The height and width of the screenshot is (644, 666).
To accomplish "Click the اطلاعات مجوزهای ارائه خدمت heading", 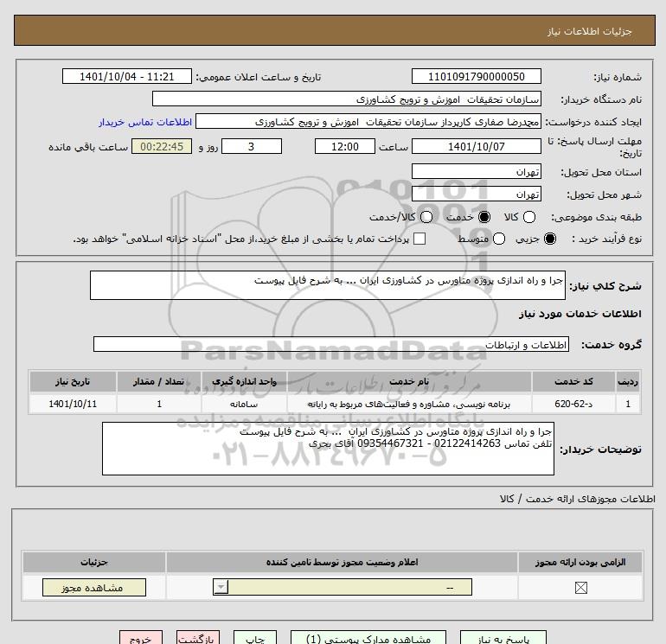I will click(578, 499).
